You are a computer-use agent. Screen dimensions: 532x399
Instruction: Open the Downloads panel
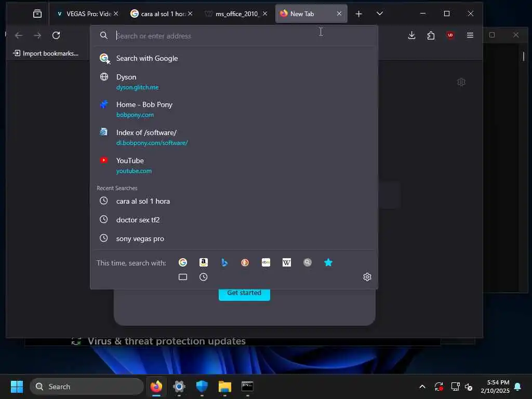(411, 35)
